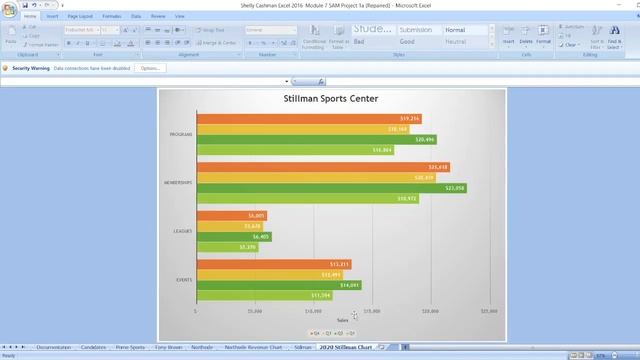Switch to the Formulas tab

(x=111, y=16)
